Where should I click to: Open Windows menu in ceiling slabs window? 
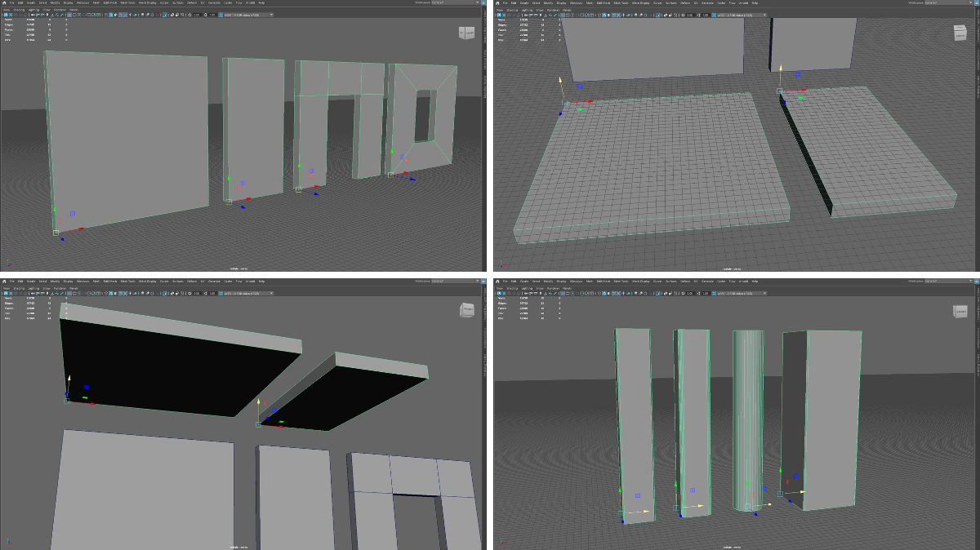82,282
